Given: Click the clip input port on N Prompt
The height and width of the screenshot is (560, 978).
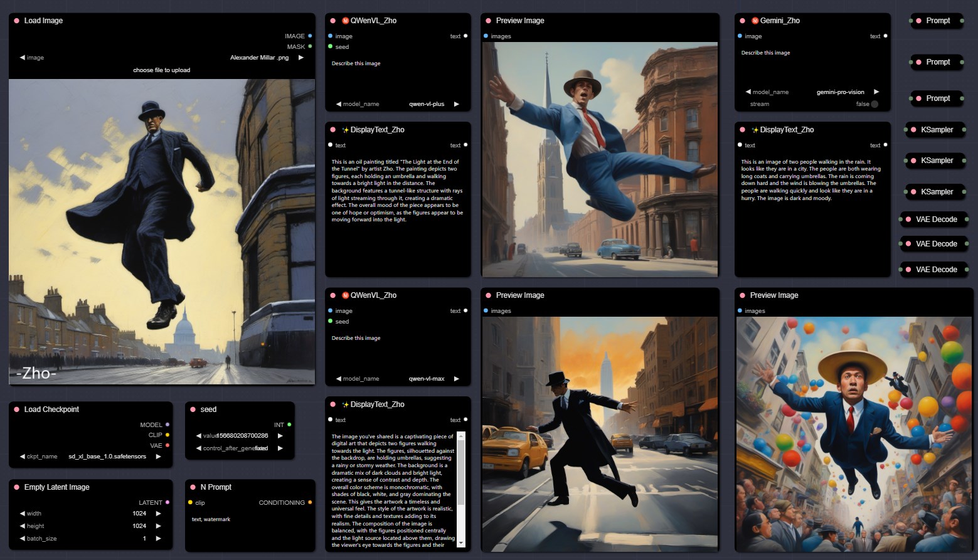Looking at the screenshot, I should pos(191,502).
